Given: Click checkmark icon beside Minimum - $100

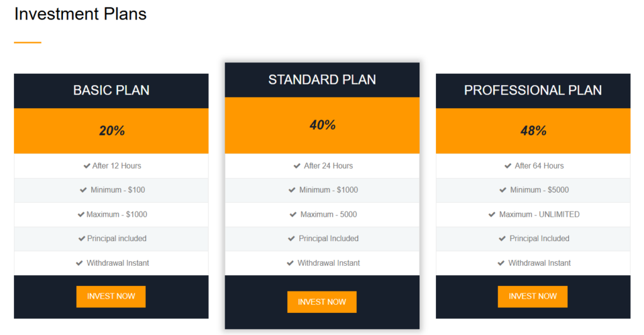Looking at the screenshot, I should [83, 190].
